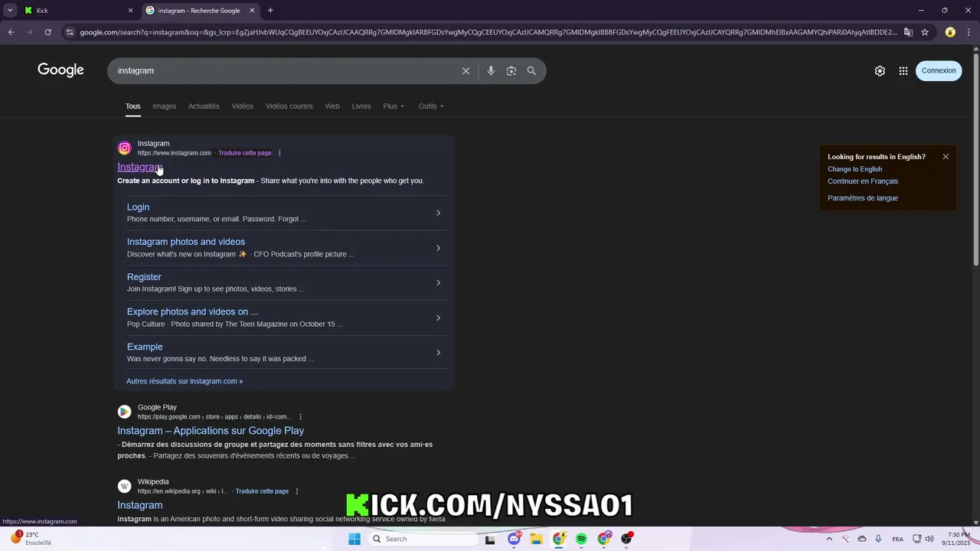Open Paramètres de langue
Viewport: 980px width, 551px height.
pyautogui.click(x=863, y=198)
